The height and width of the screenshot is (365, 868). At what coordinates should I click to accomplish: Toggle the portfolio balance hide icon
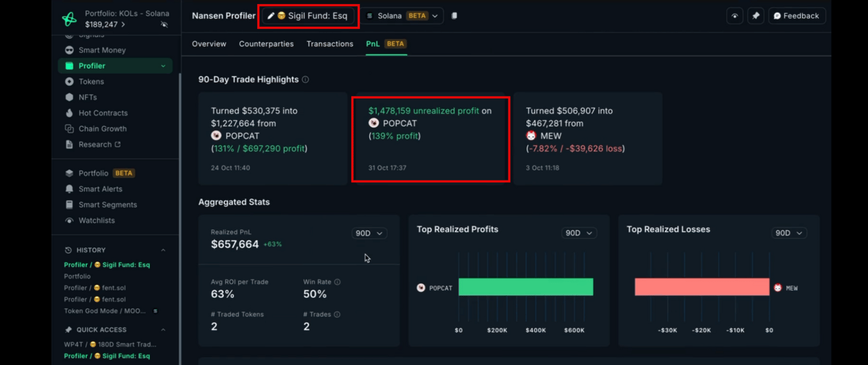click(165, 25)
